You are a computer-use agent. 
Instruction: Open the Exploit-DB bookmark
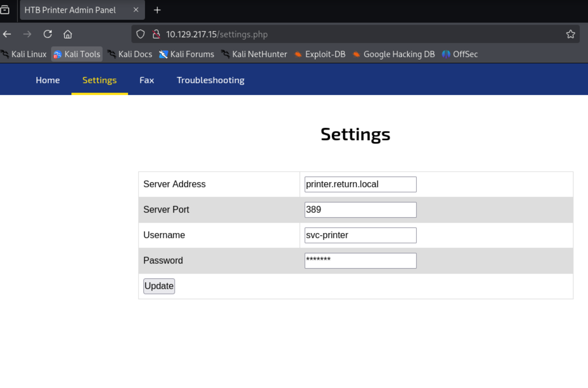(x=320, y=54)
